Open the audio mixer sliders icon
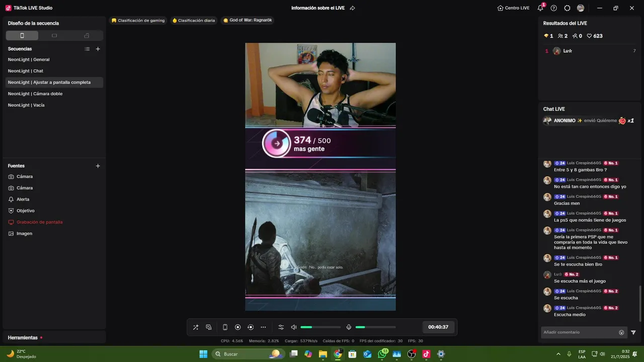The height and width of the screenshot is (362, 644). (x=281, y=327)
